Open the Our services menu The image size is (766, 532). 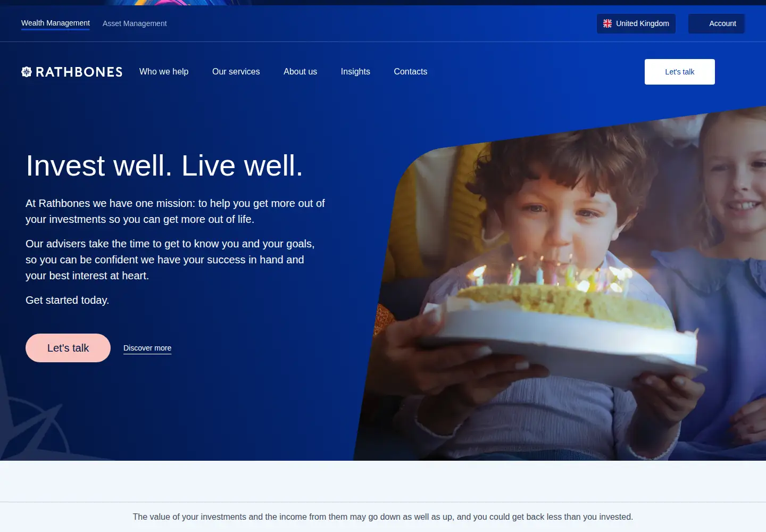pyautogui.click(x=236, y=72)
